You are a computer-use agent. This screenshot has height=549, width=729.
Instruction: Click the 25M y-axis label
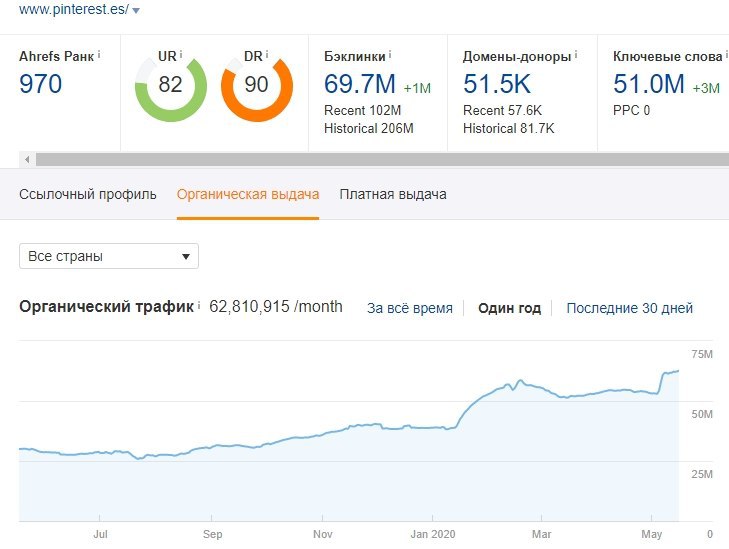702,475
